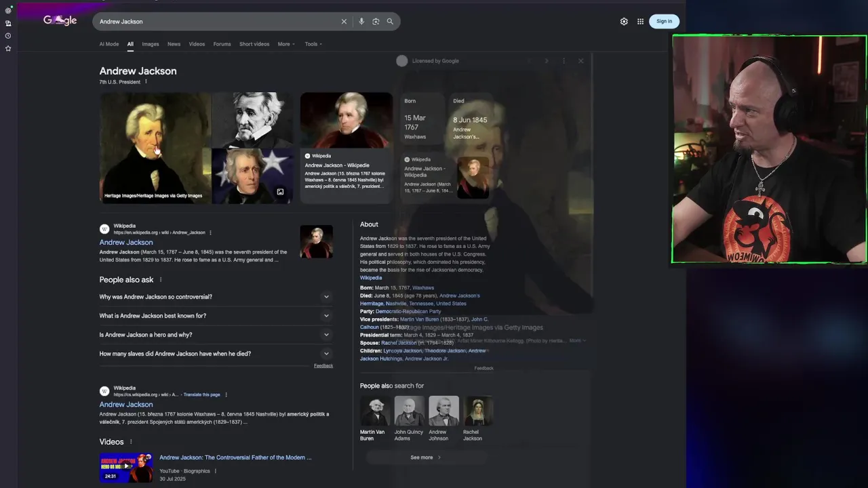Open more options beside 7th U.S. President
868x488 pixels.
[146, 82]
